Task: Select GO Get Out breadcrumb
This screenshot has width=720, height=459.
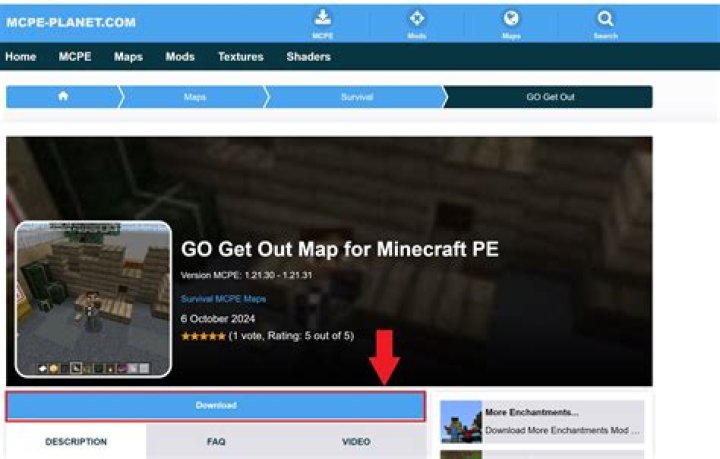Action: tap(550, 97)
